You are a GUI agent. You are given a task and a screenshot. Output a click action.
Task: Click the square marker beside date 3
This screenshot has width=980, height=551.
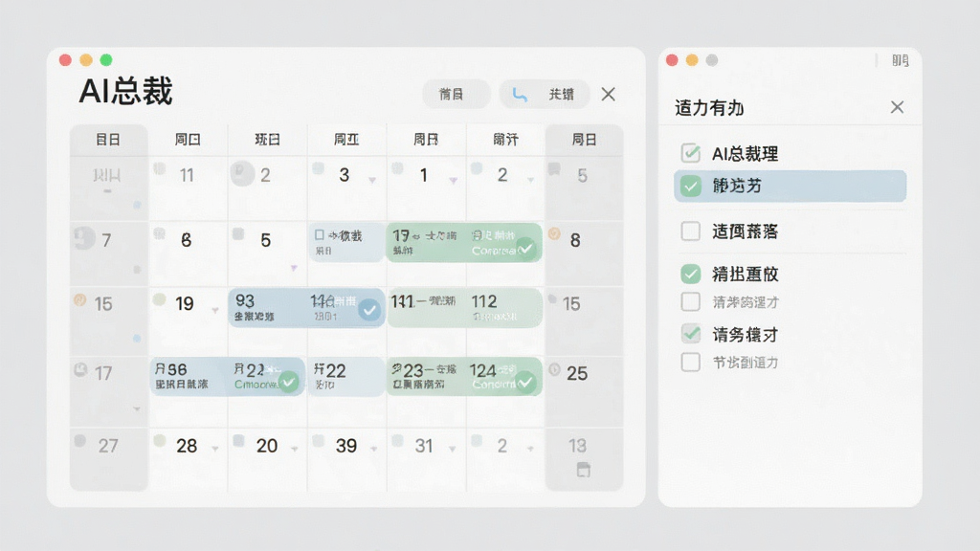(318, 168)
